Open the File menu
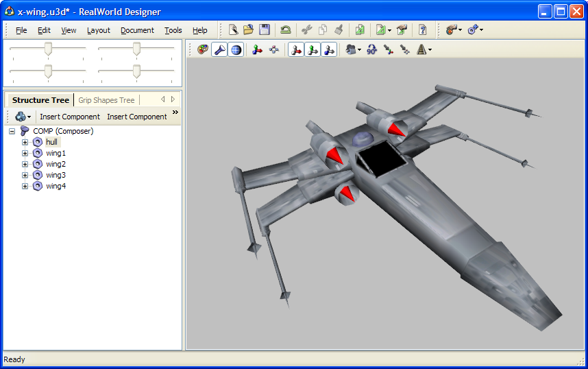588x369 pixels. [21, 30]
